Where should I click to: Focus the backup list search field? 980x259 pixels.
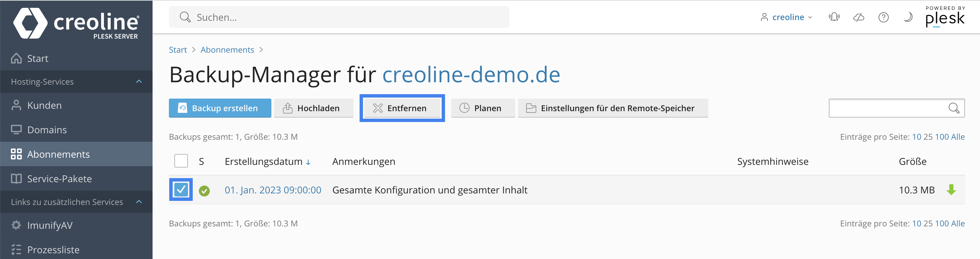point(897,108)
